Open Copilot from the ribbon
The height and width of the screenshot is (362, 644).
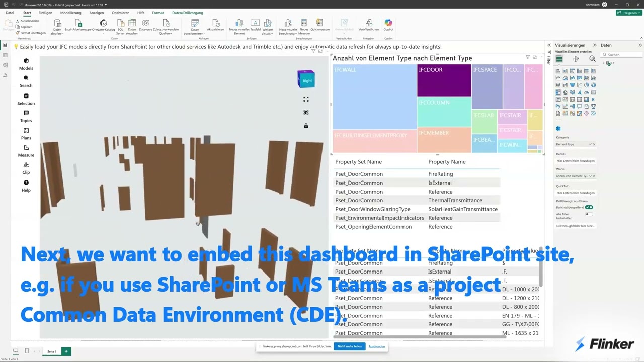pyautogui.click(x=388, y=25)
